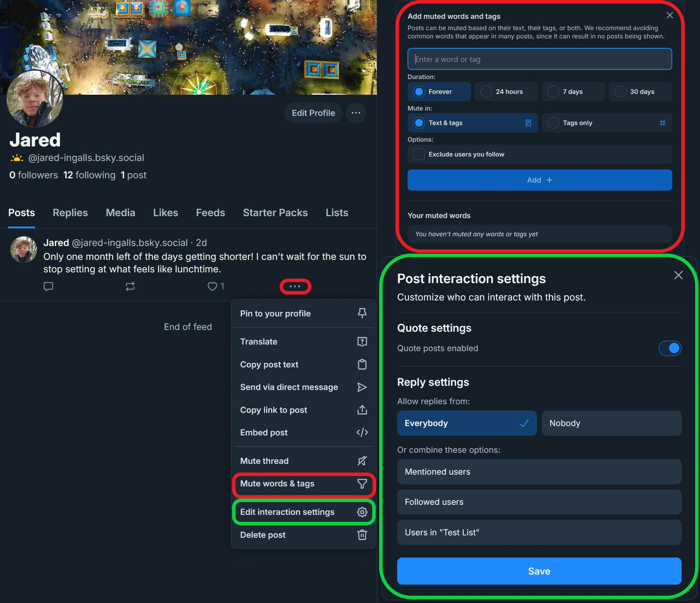Open the three-dot options menu on Jared's post
The height and width of the screenshot is (603, 700).
tap(295, 286)
